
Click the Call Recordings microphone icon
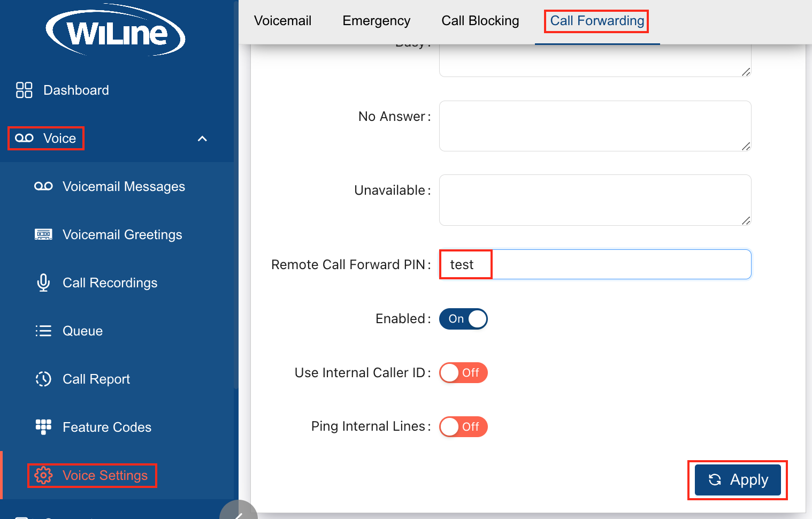(43, 283)
